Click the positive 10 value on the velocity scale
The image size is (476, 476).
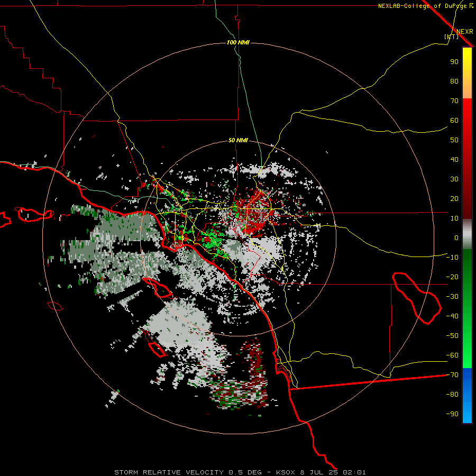click(454, 218)
